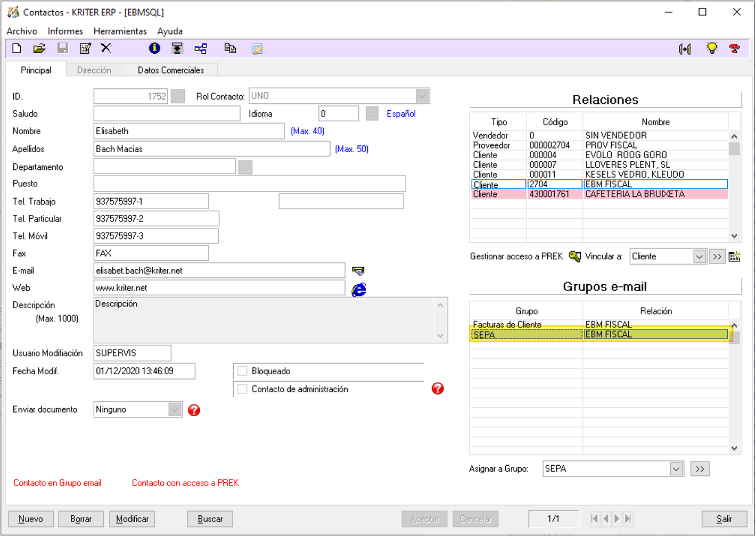Open the Rol Contacto dropdown

pyautogui.click(x=422, y=96)
